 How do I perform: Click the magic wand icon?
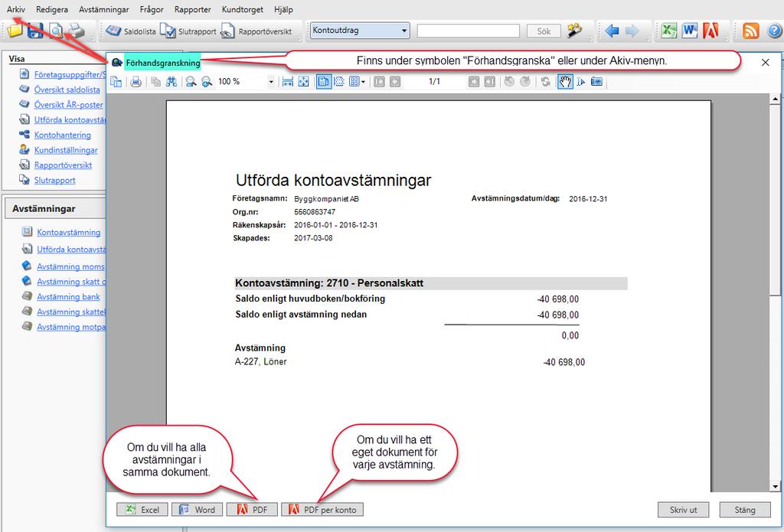pos(574,31)
